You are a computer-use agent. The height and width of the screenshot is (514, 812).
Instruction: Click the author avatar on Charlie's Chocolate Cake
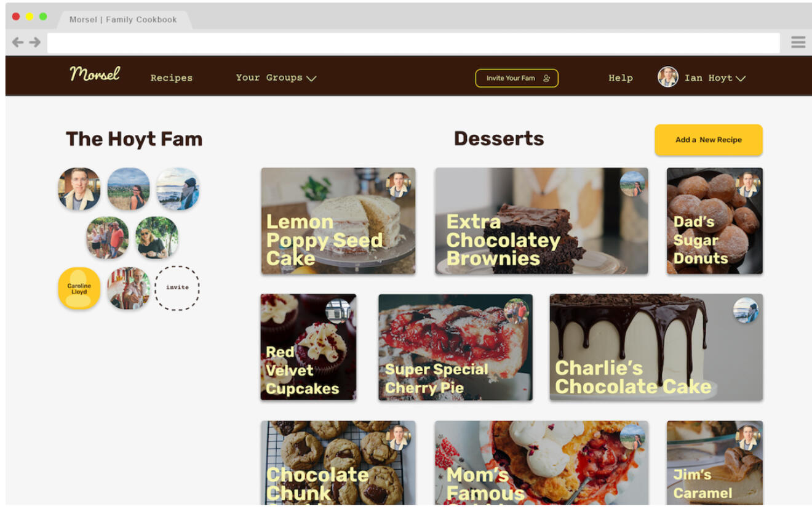pos(746,311)
